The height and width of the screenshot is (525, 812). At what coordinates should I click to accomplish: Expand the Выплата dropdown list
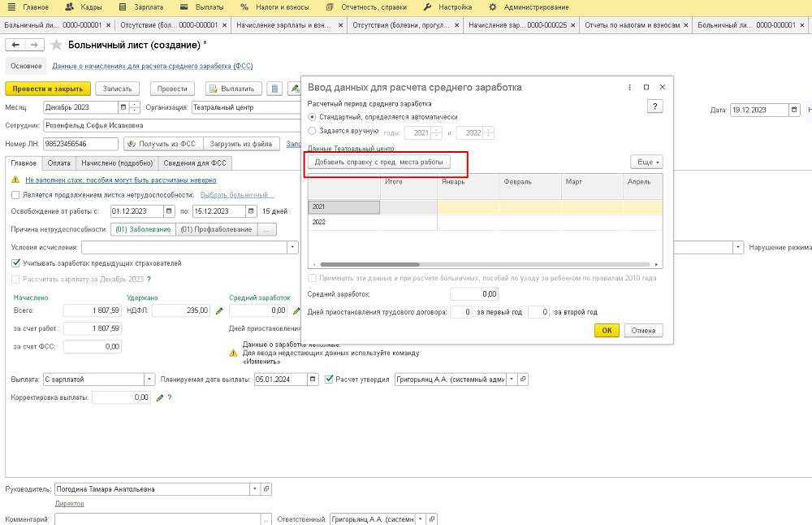149,380
